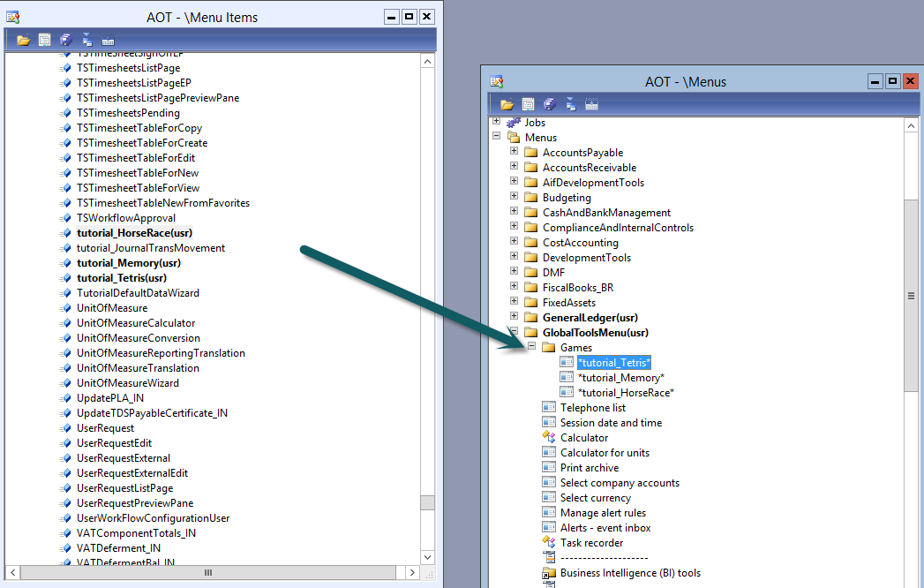Collapse the Menus root node

496,137
